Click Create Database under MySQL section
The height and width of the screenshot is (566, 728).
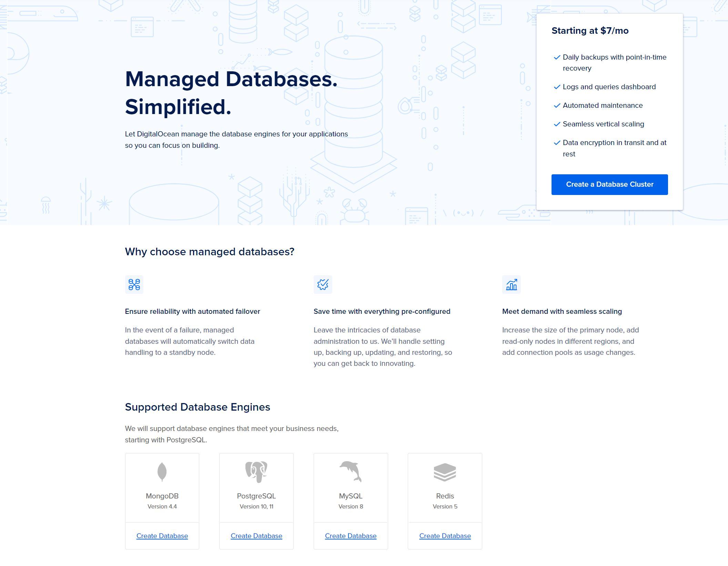pyautogui.click(x=351, y=536)
